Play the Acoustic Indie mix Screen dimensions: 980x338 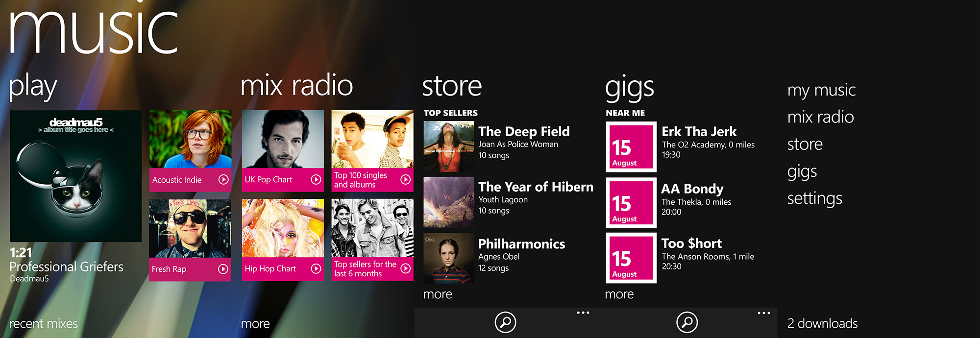pos(223,180)
